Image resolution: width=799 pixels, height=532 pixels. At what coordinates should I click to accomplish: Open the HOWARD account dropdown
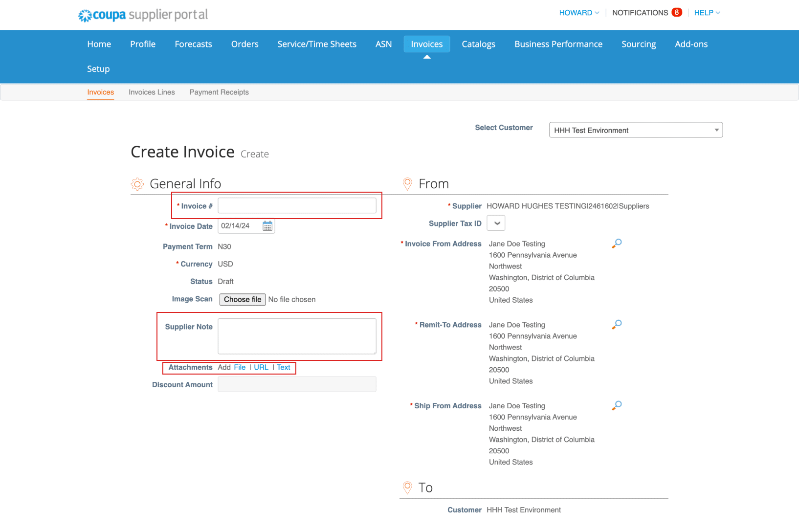pyautogui.click(x=579, y=12)
